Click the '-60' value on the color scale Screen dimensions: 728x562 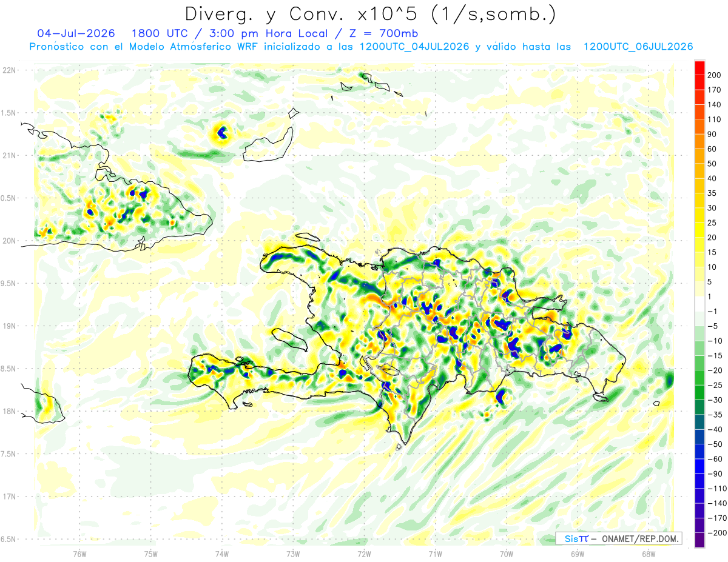tap(715, 459)
